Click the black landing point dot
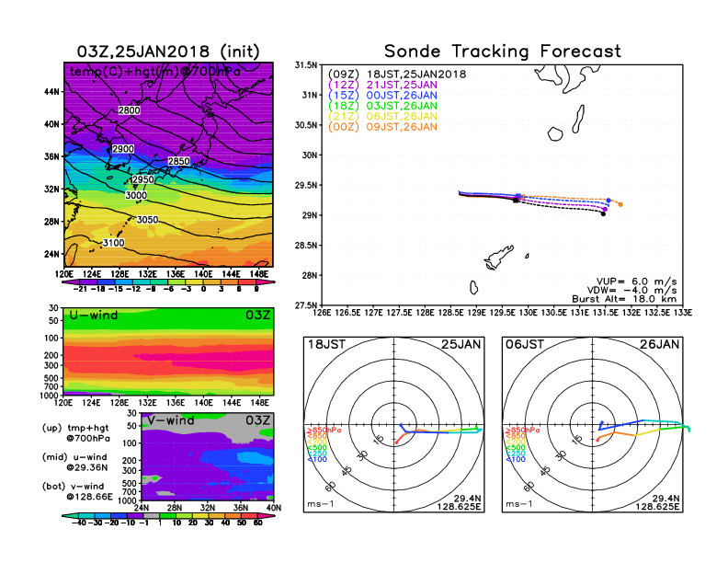728x563 pixels. point(603,213)
